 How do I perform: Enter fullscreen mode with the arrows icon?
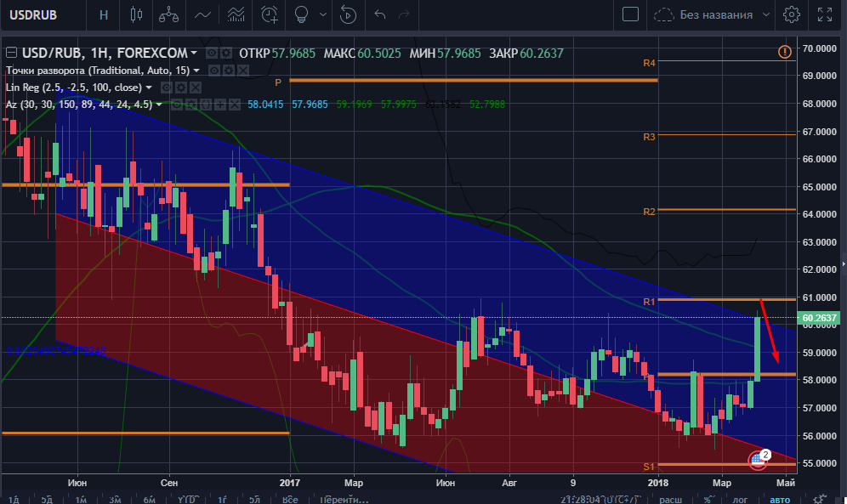(824, 14)
